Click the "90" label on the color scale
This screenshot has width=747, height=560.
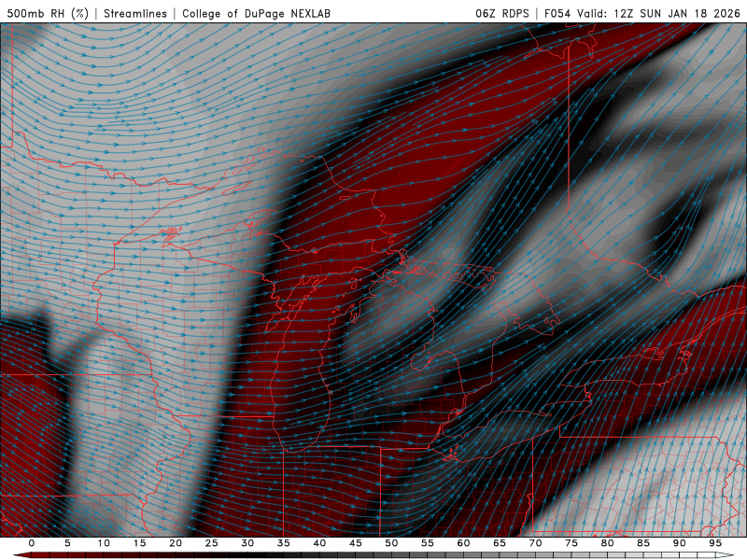(679, 543)
